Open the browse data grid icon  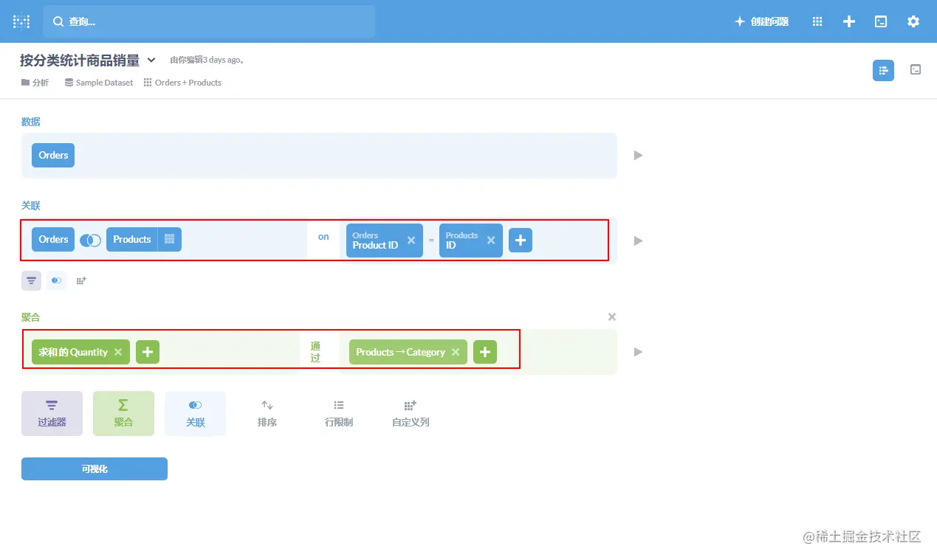(817, 21)
